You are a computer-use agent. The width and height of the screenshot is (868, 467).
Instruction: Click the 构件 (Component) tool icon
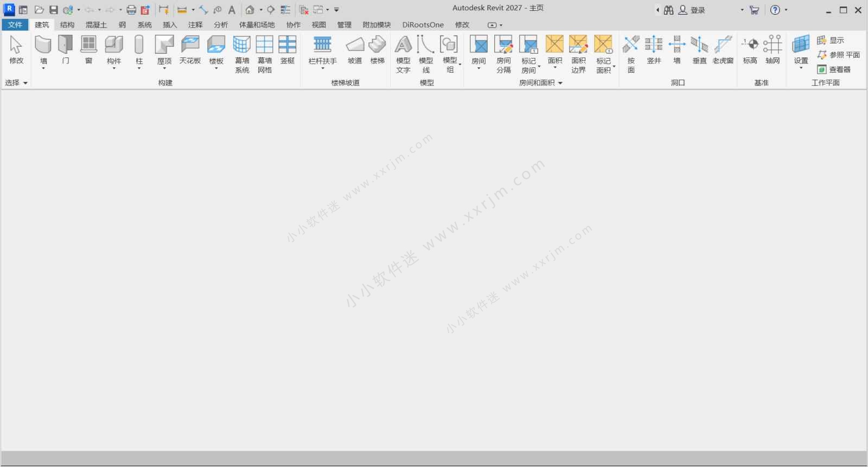tap(114, 44)
